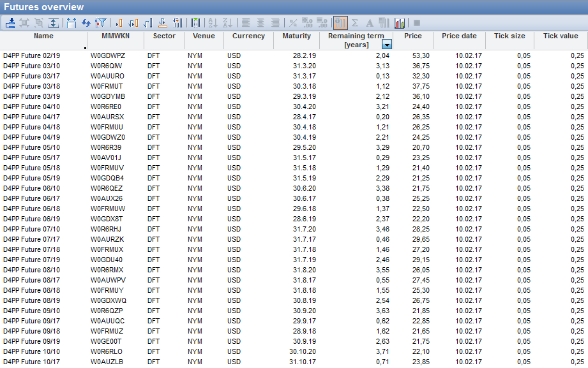Click the Price column header
Screen dimensions: 588x368
tap(413, 36)
